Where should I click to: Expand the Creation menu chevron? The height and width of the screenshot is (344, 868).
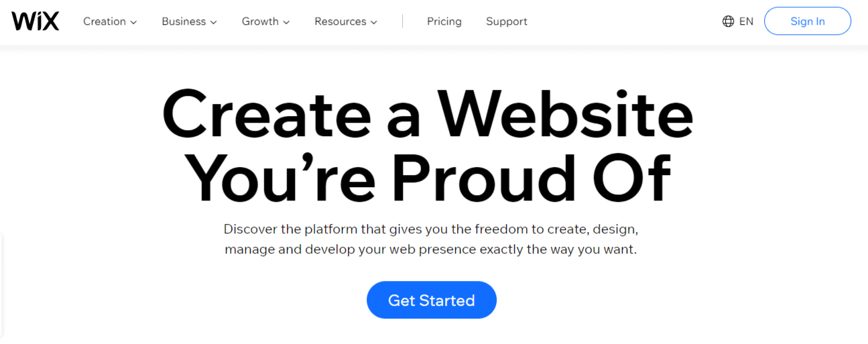pos(133,22)
